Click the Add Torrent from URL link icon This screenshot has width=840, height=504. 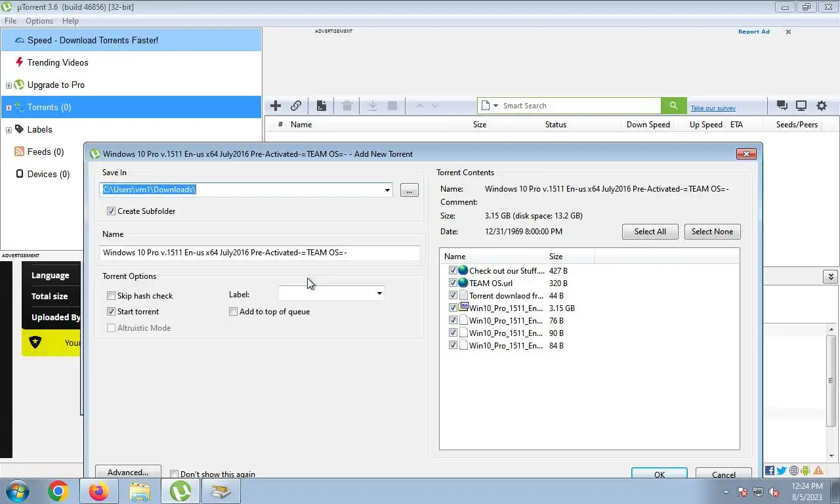(296, 106)
